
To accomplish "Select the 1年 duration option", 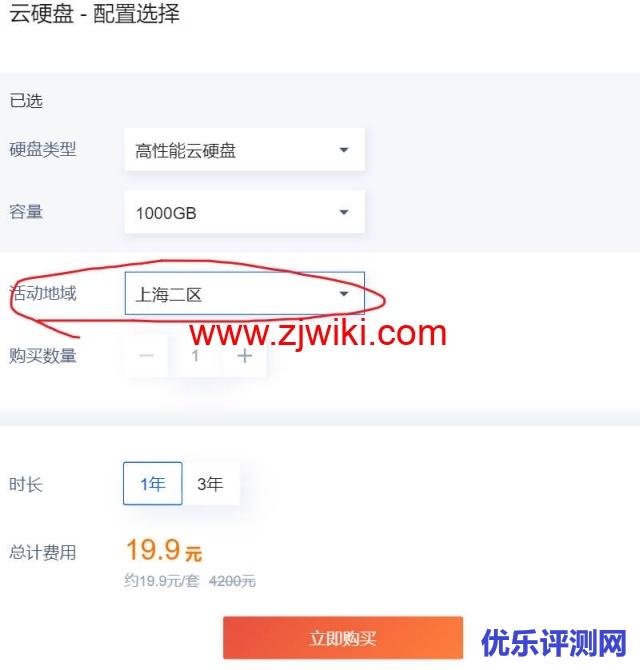I will click(153, 484).
